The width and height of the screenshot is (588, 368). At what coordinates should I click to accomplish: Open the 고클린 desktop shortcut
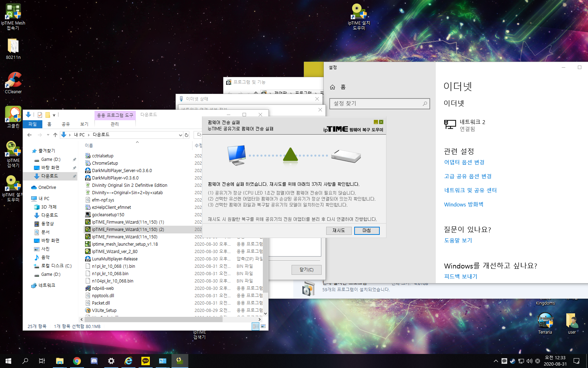pyautogui.click(x=13, y=117)
